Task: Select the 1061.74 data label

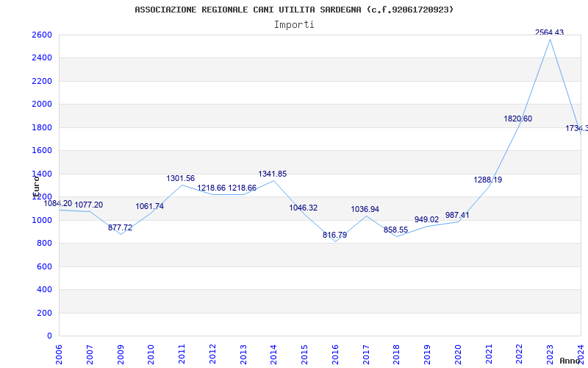Action: [x=150, y=207]
